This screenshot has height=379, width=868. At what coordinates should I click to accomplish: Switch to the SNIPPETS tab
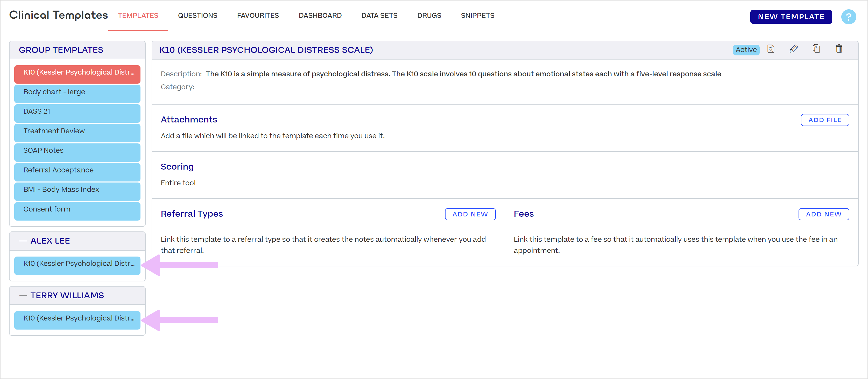477,16
